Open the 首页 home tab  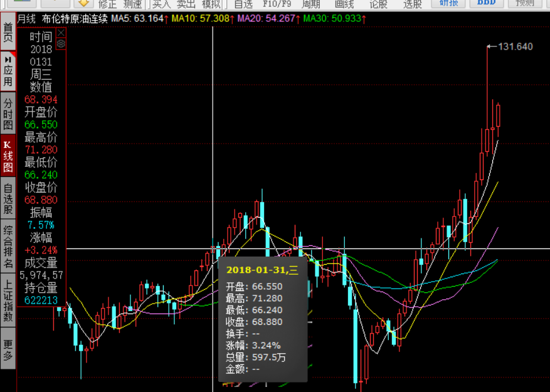pos(8,33)
